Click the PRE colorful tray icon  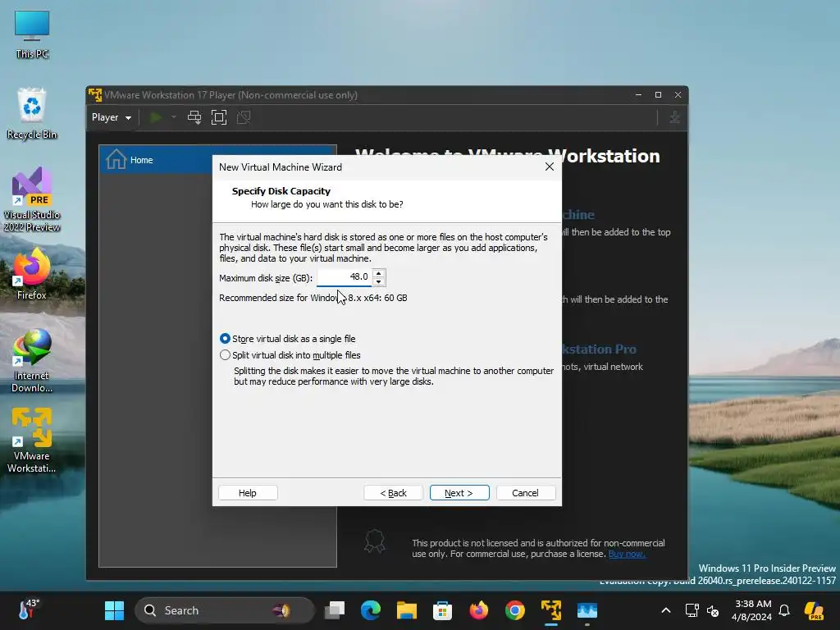click(815, 610)
